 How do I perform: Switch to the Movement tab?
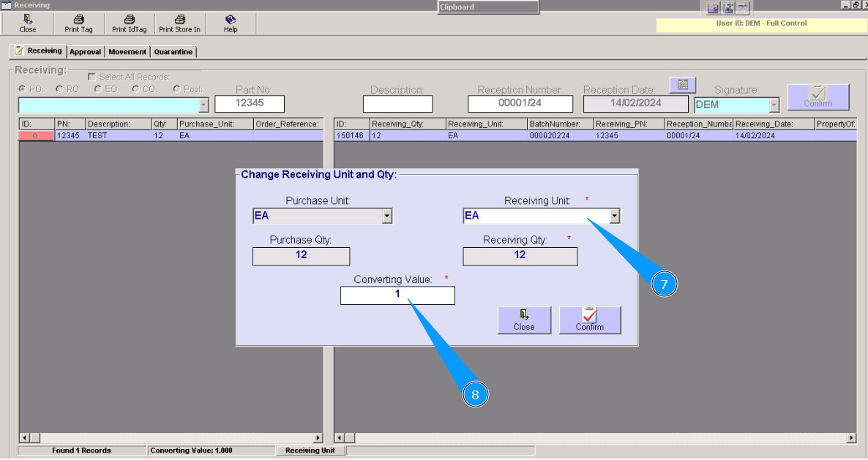pos(127,52)
